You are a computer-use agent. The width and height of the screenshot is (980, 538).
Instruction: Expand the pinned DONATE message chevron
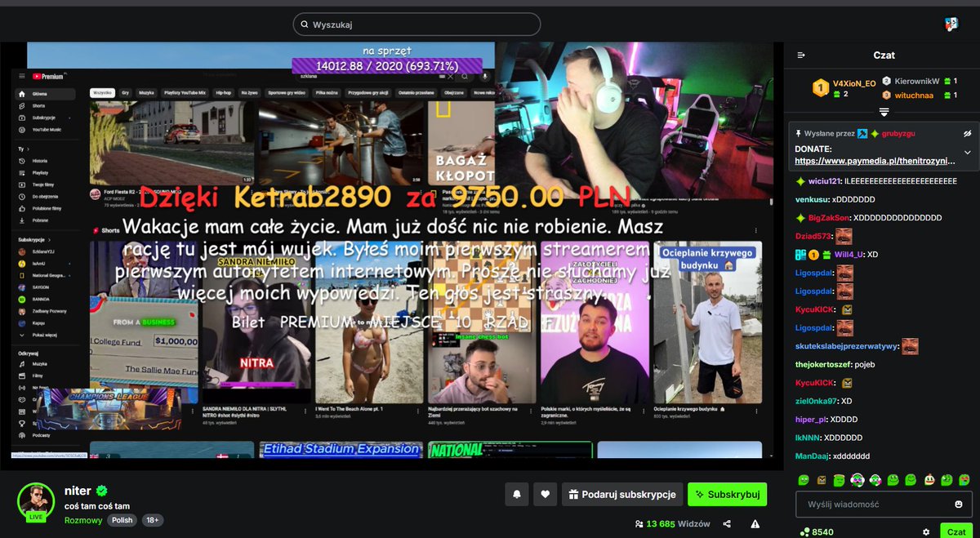[967, 152]
